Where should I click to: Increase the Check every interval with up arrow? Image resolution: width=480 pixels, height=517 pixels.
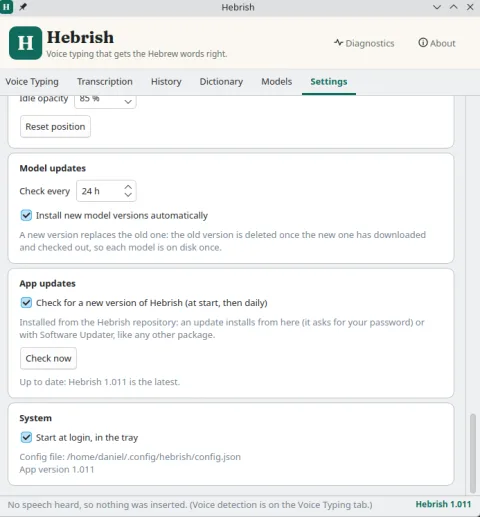(x=128, y=187)
